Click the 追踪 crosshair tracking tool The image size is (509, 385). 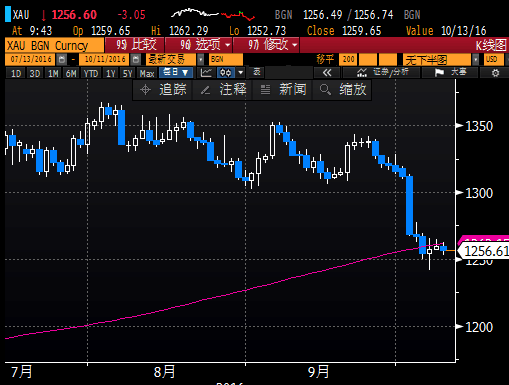tap(163, 90)
